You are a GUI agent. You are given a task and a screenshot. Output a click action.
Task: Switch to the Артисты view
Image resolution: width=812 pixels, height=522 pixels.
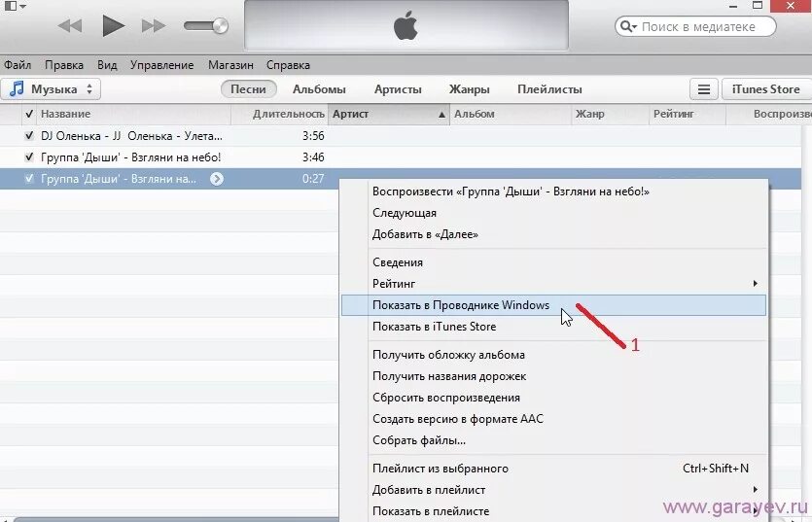(x=398, y=89)
